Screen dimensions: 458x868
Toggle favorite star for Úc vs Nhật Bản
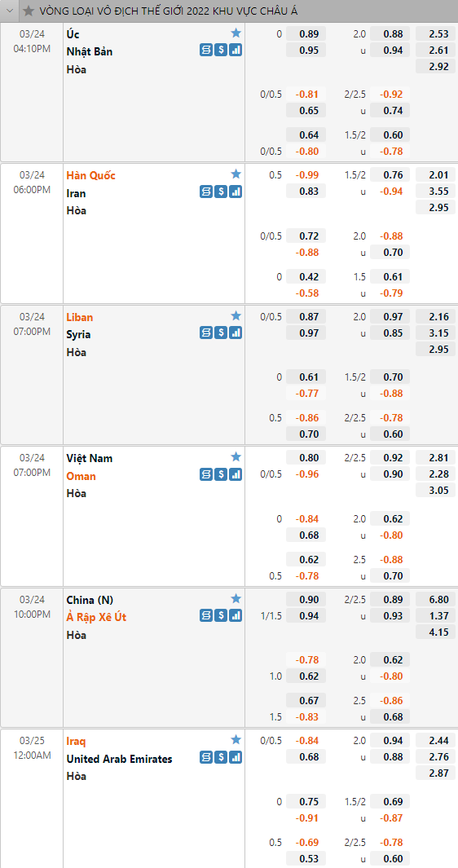pos(236,33)
